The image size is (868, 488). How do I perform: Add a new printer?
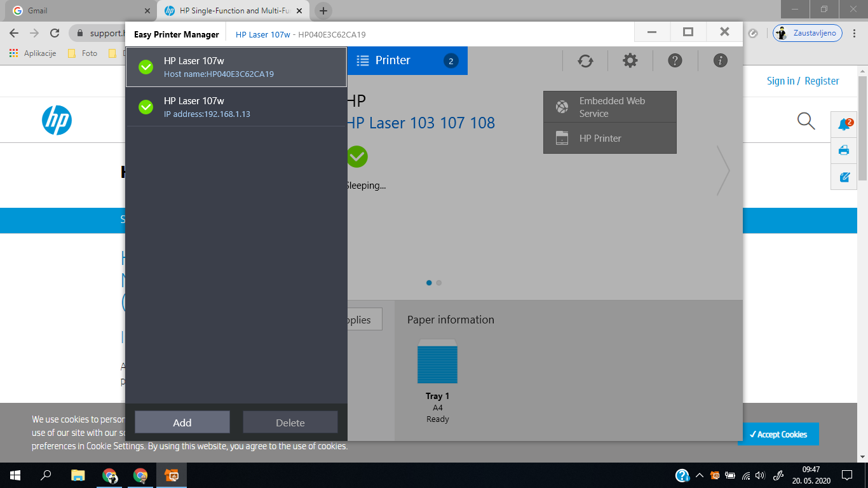pyautogui.click(x=182, y=422)
